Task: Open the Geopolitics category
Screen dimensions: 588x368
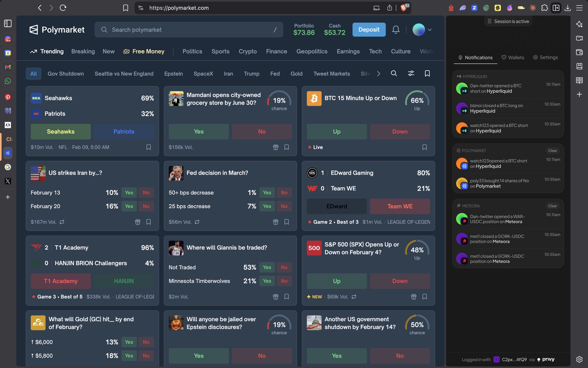Action: click(x=312, y=51)
